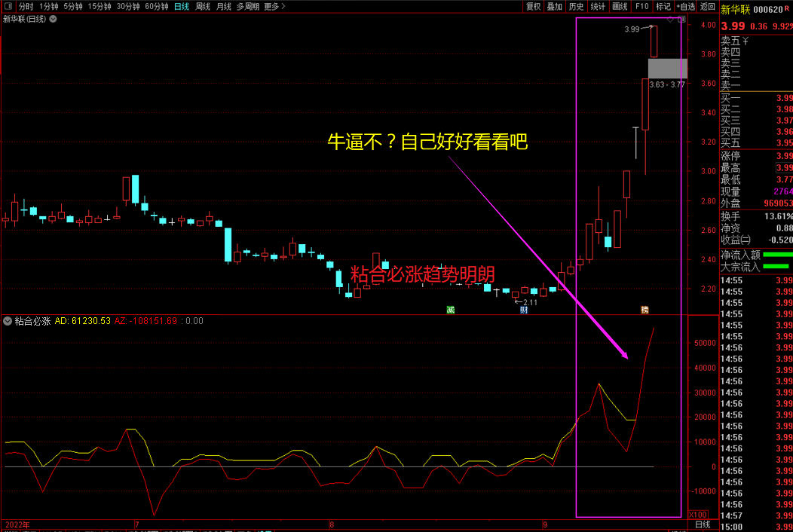793x532 pixels.
Task: Click the ¥ icon next to 卖五
Action: tap(746, 41)
